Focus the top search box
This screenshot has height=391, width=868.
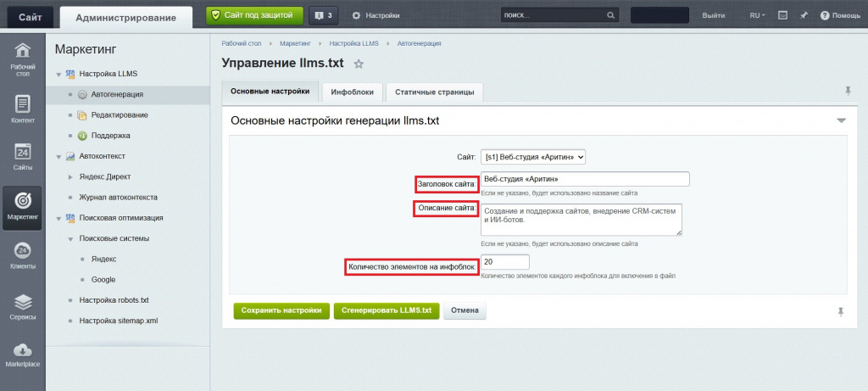coord(559,15)
